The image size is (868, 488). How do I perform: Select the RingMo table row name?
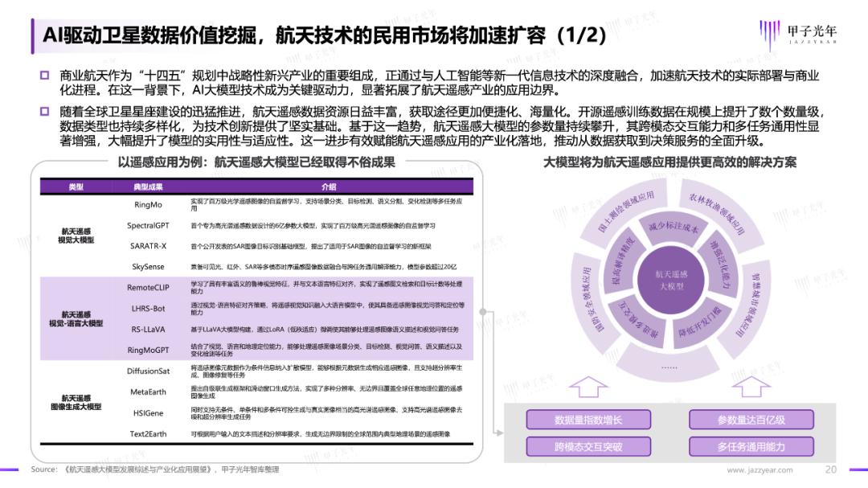pyautogui.click(x=148, y=204)
